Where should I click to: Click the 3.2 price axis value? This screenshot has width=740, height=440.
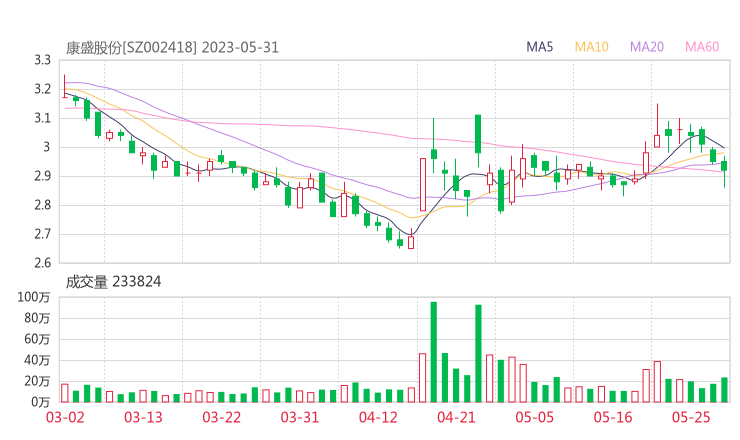(42, 89)
